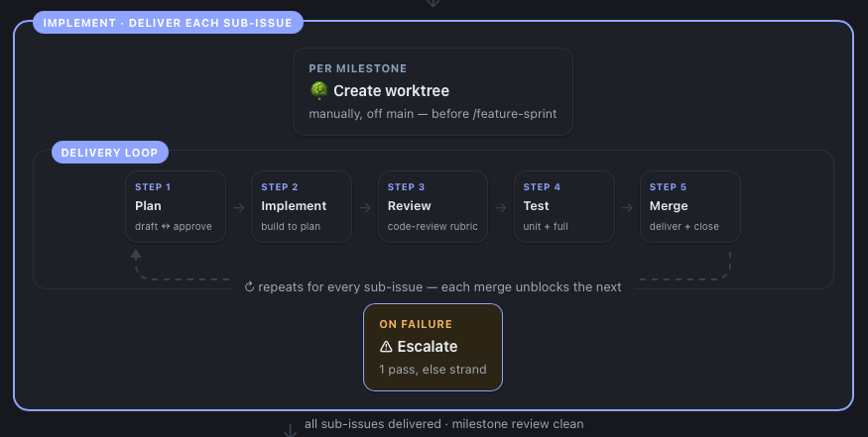Open the Step 3 Review card

pos(433,206)
